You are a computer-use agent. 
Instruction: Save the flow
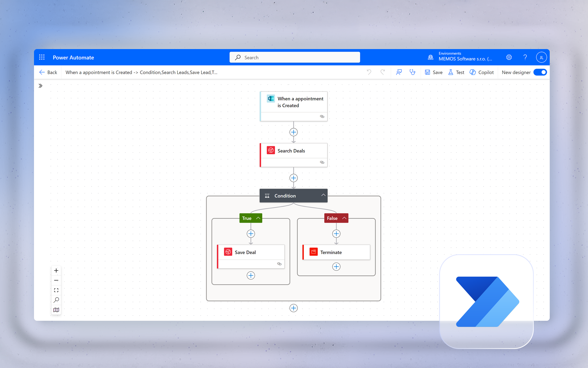(434, 72)
